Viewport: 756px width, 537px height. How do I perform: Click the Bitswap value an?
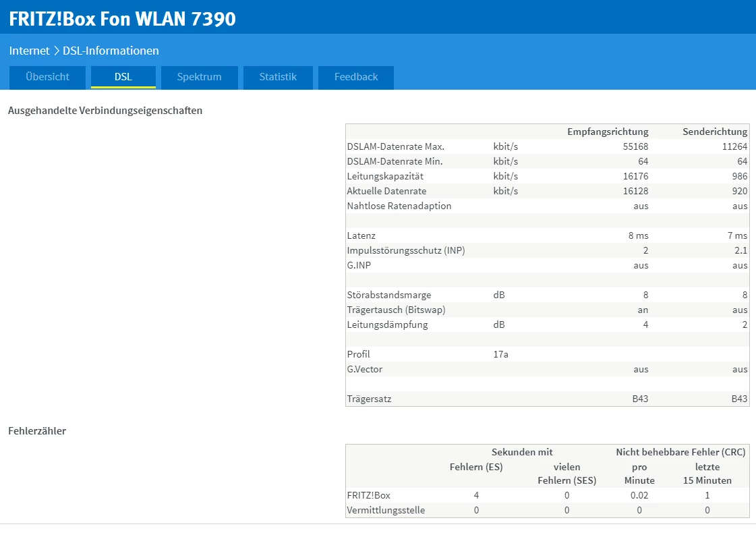click(x=643, y=310)
